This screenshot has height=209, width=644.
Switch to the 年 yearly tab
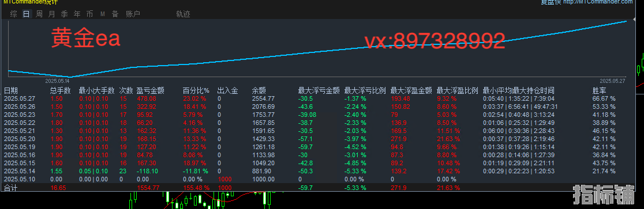[77, 14]
